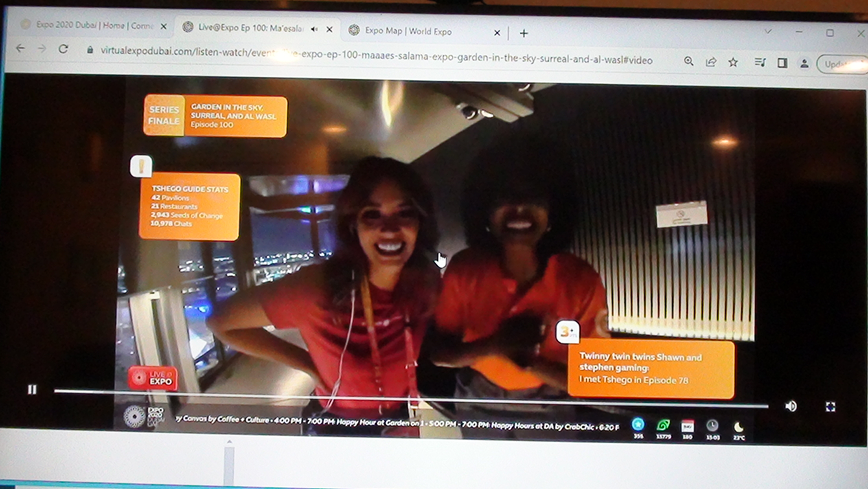This screenshot has width=868, height=489.
Task: Mute the Live@Expo tab audio
Action: (314, 29)
